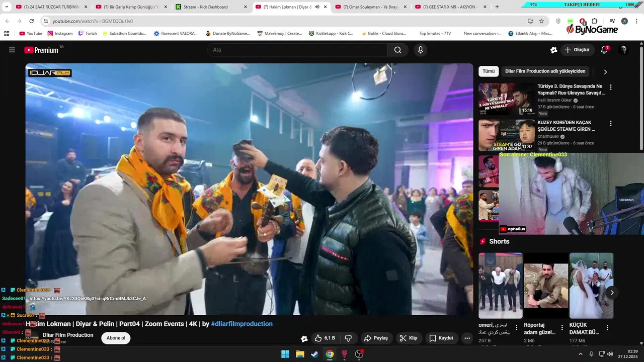Open Steam from taskbar
Viewport: 644px width, 362px height.
(314, 354)
